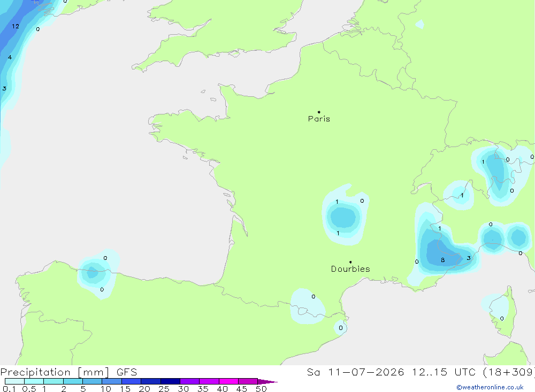
Task: Pick the 25–30 mm navy legend swatch
Action: click(x=170, y=381)
